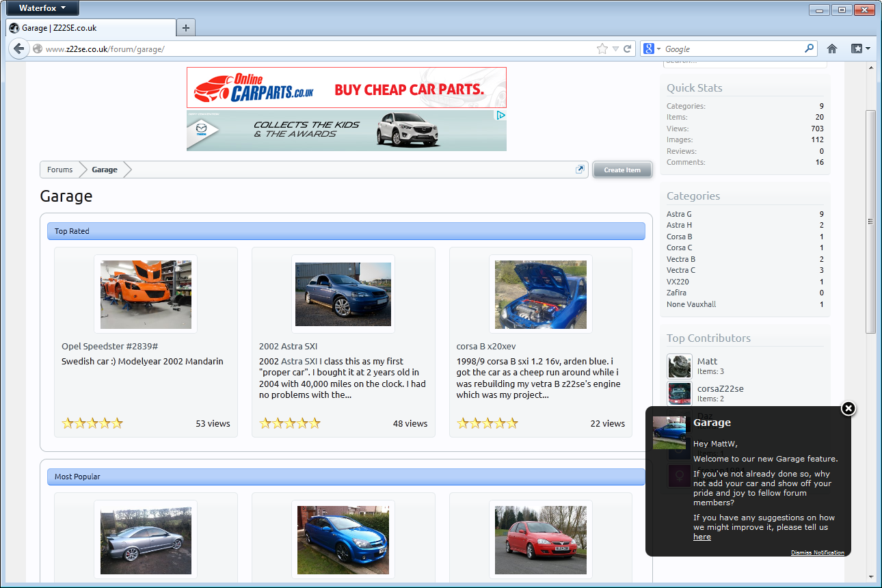
Task: Open Matt's contributor profile name
Action: [707, 361]
